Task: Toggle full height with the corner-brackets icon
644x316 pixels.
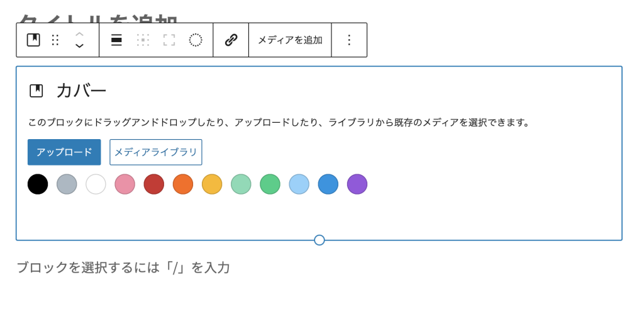Action: coord(169,40)
